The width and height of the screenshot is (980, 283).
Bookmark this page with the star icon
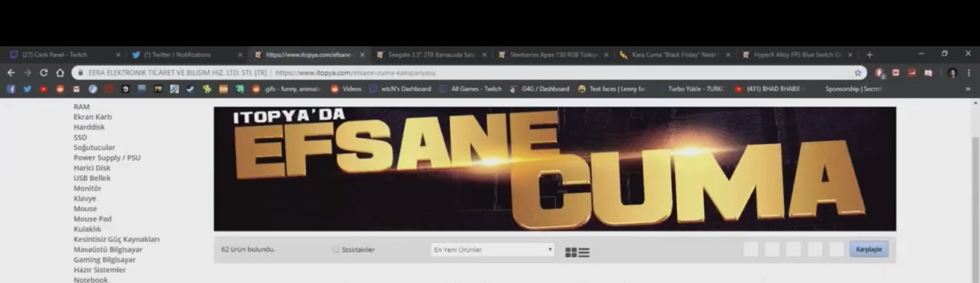tap(858, 73)
